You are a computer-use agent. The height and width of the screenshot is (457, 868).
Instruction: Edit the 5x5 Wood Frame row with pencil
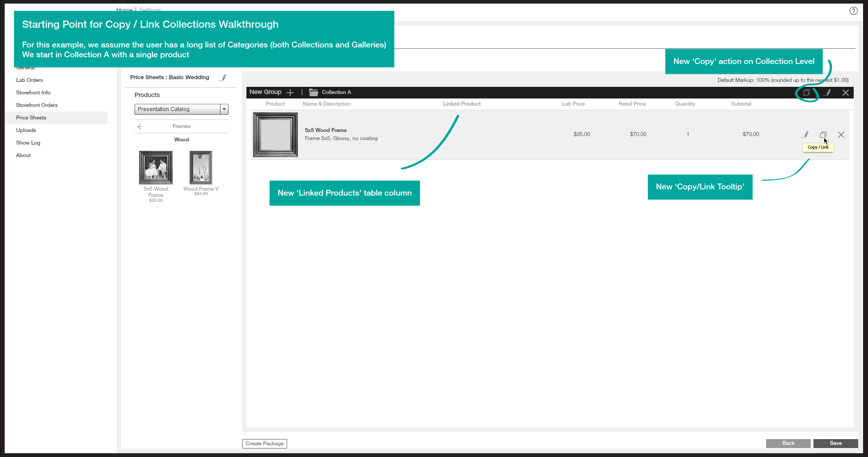[805, 135]
